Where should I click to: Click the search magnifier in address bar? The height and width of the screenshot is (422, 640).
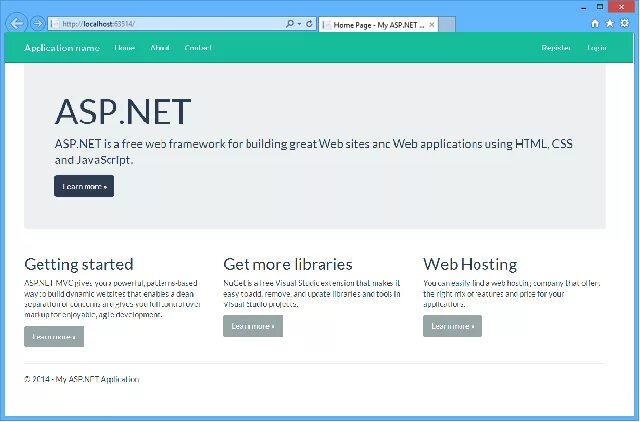(290, 24)
